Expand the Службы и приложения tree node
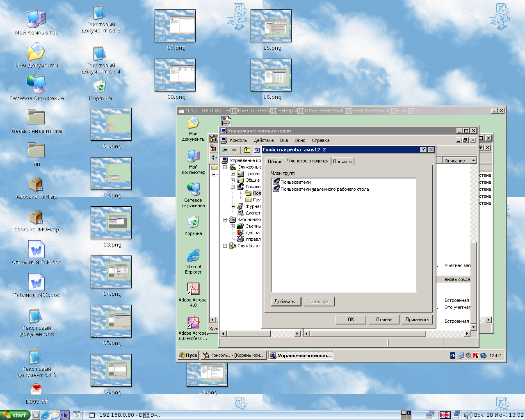This screenshot has width=525, height=420. pos(225,246)
